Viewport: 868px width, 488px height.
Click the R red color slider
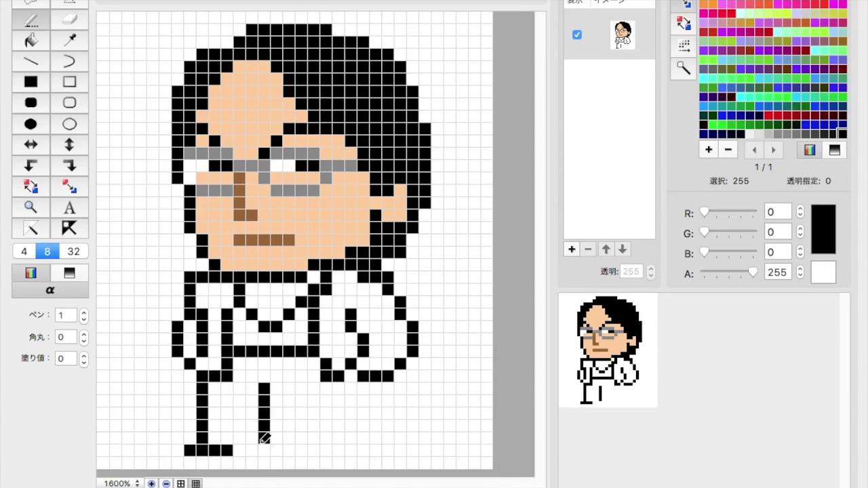click(x=729, y=212)
